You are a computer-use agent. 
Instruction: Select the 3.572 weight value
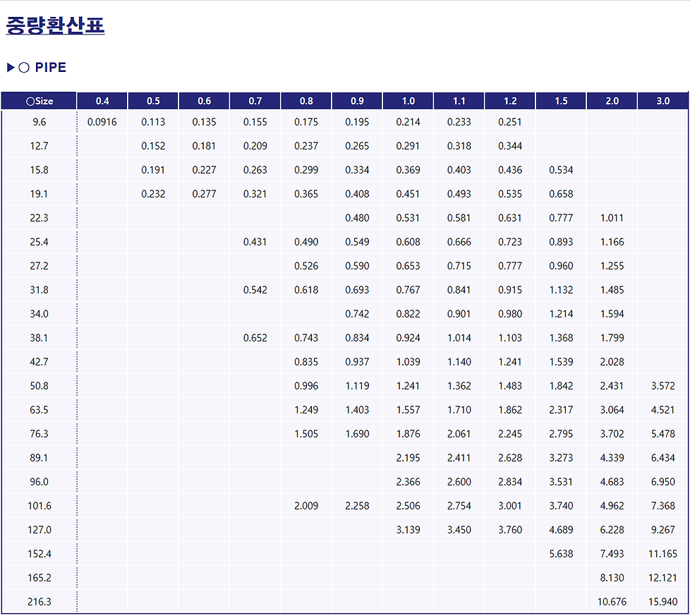[662, 386]
